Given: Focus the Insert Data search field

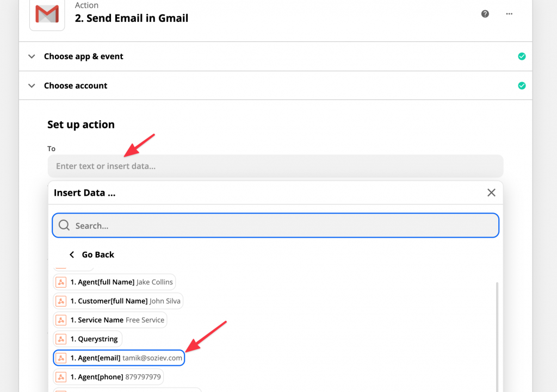Looking at the screenshot, I should pos(283,226).
